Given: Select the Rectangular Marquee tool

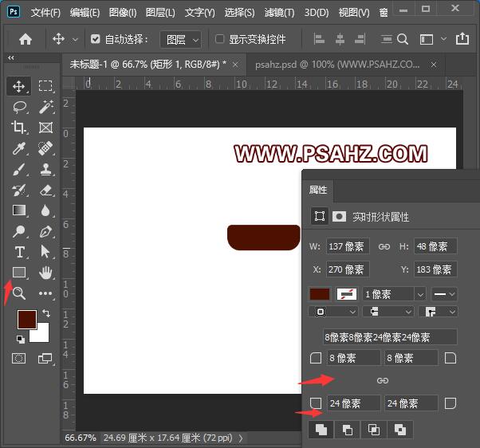Looking at the screenshot, I should pyautogui.click(x=45, y=86).
